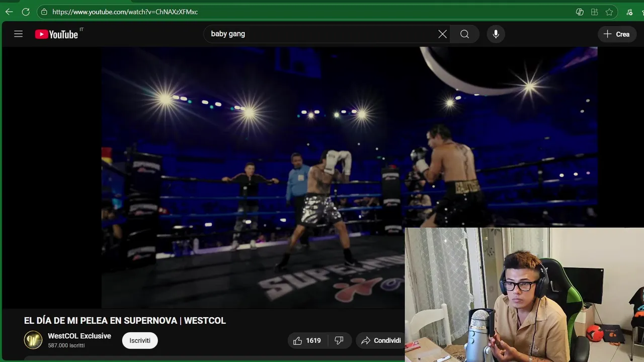Run search with the magnifier button
The image size is (644, 362).
pyautogui.click(x=464, y=34)
